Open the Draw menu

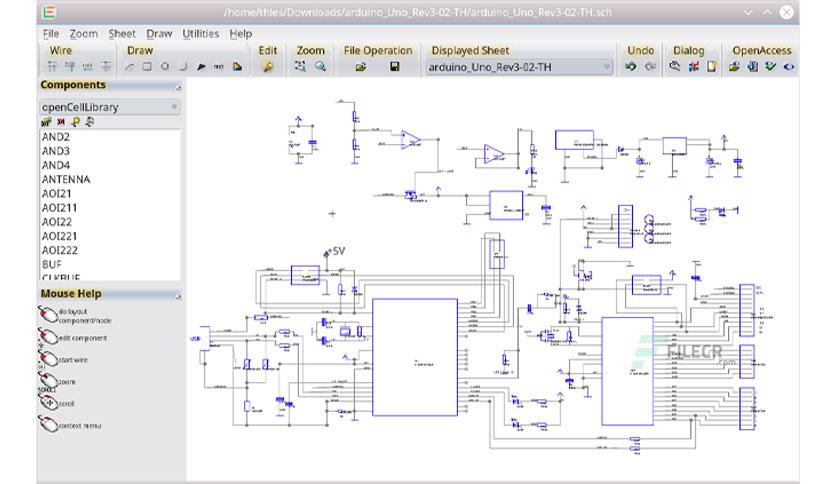click(159, 34)
